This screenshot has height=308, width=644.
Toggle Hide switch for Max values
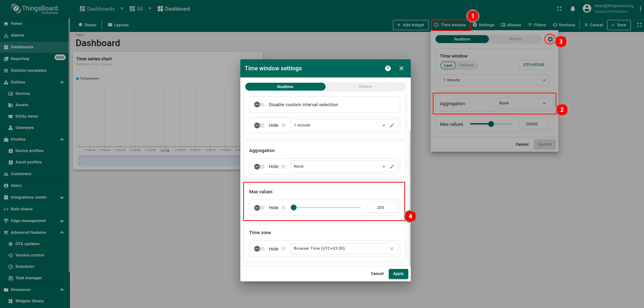(x=259, y=208)
